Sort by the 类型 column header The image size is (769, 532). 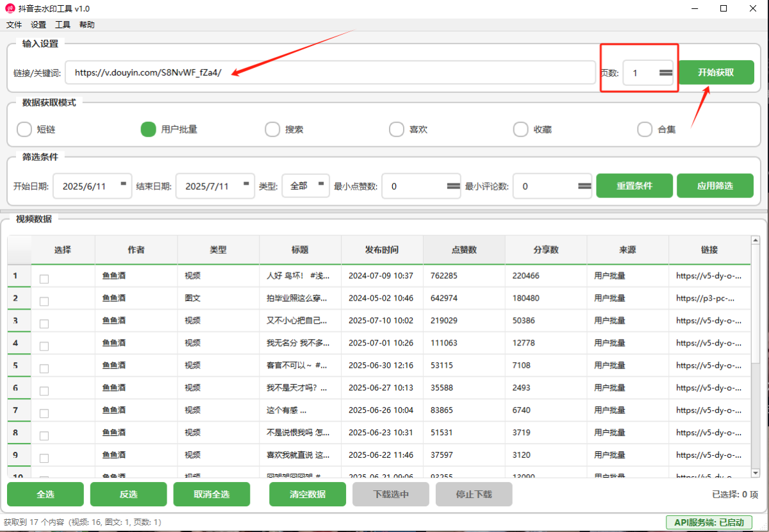[x=218, y=250]
